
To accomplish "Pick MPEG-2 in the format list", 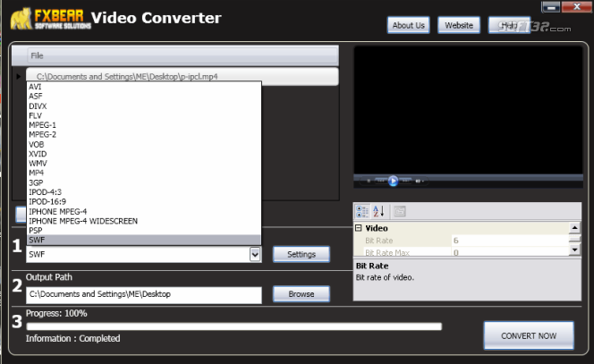I will [144, 134].
